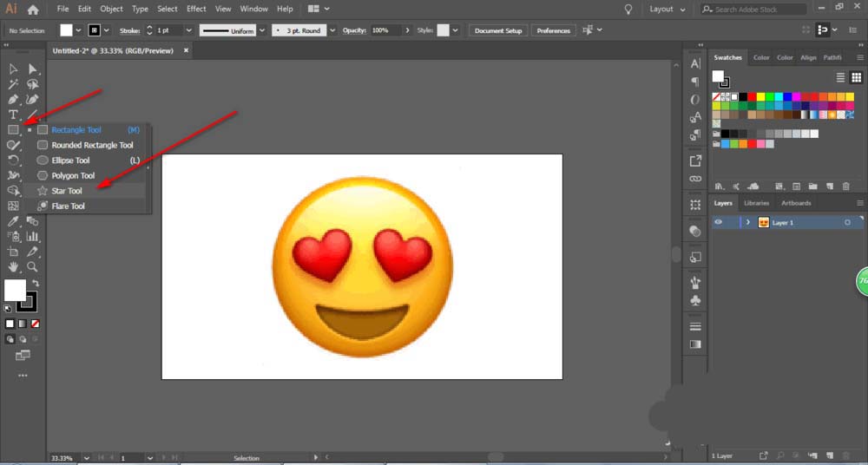Go to Illustrator Home screen
Viewport: 868px width, 465px height.
[33, 10]
